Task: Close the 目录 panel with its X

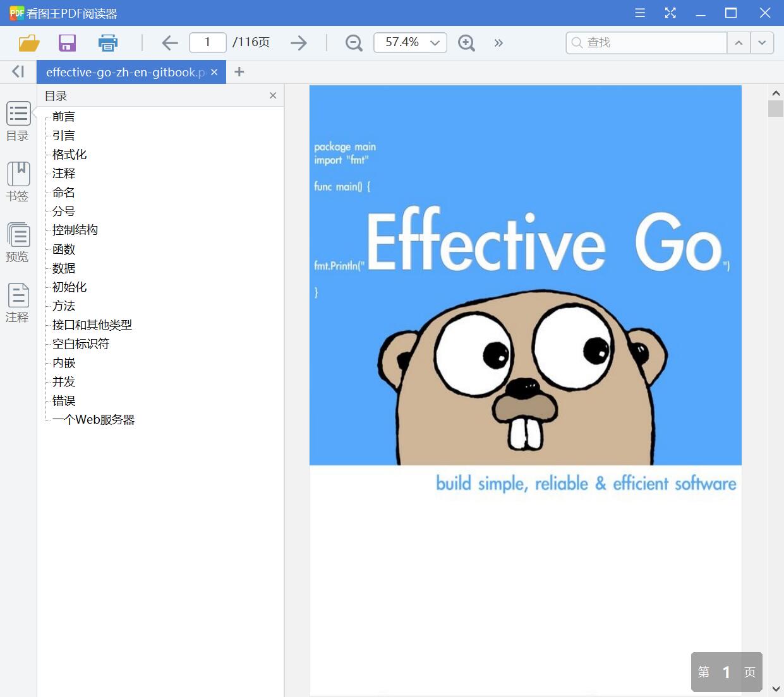Action: click(x=273, y=95)
